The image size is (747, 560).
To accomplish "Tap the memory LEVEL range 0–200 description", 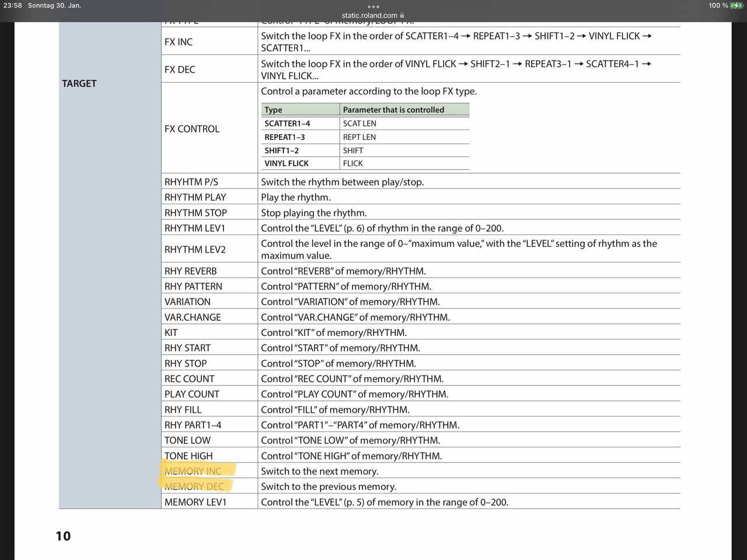I will pyautogui.click(x=385, y=502).
